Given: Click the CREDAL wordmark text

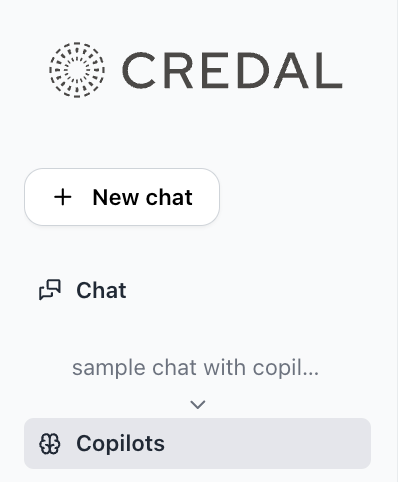Looking at the screenshot, I should click(x=232, y=70).
